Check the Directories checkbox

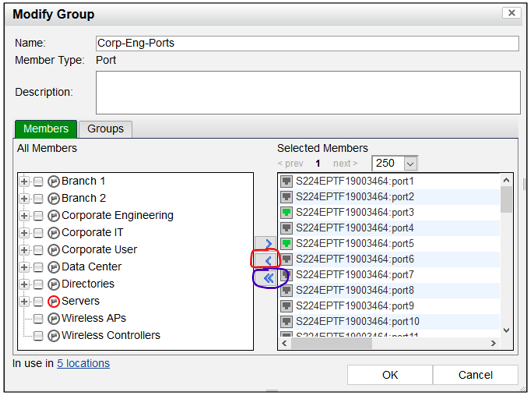[38, 284]
